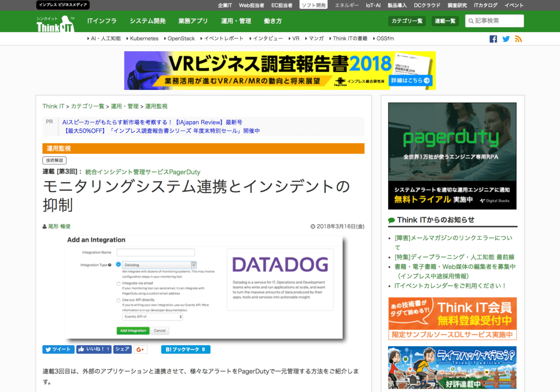Click the Facebook シェア share button
The height and width of the screenshot is (392, 560).
point(123,349)
